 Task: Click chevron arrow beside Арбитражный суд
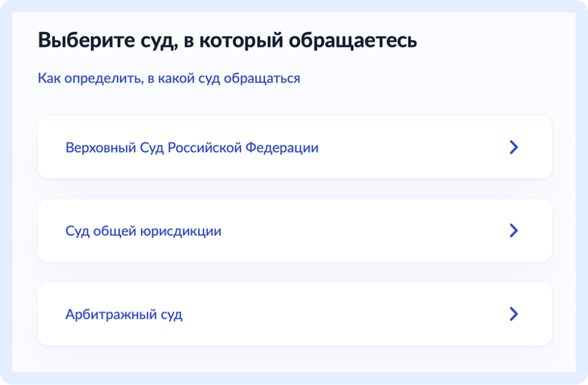click(514, 314)
